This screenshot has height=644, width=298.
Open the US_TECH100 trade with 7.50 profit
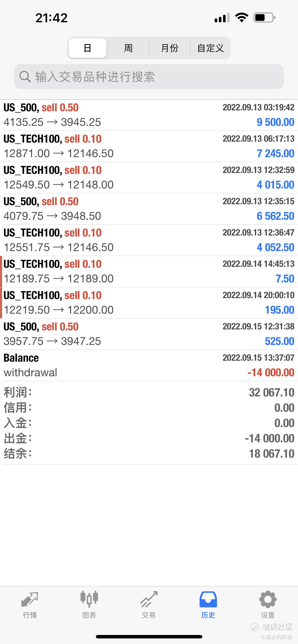click(149, 271)
